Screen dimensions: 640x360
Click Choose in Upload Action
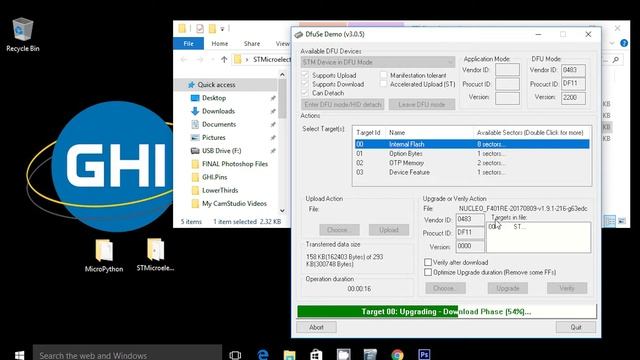coord(339,230)
